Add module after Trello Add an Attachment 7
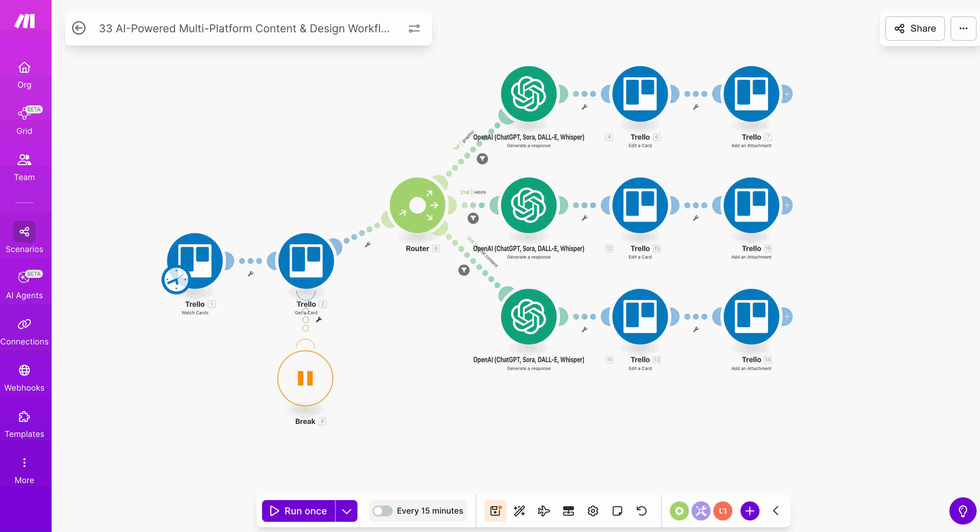Image resolution: width=980 pixels, height=532 pixels. coord(787,94)
